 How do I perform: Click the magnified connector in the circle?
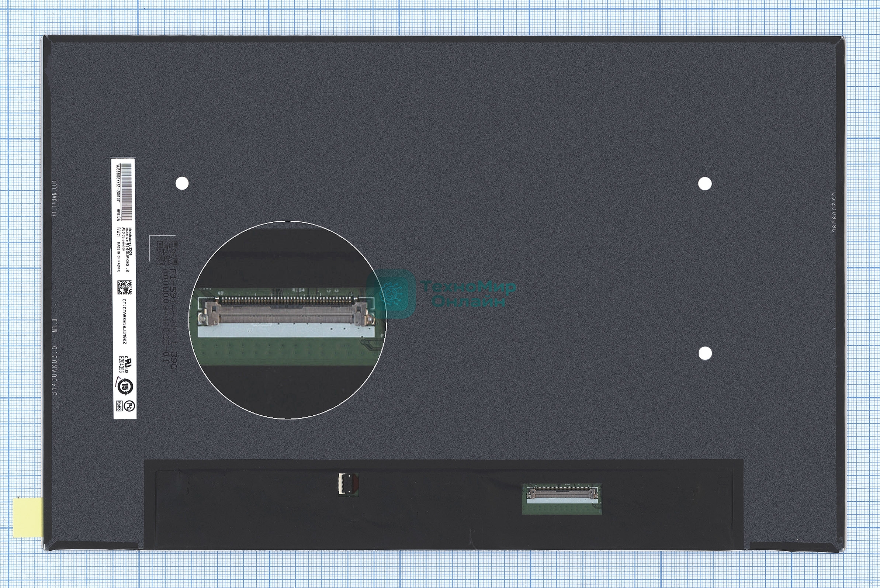[287, 314]
